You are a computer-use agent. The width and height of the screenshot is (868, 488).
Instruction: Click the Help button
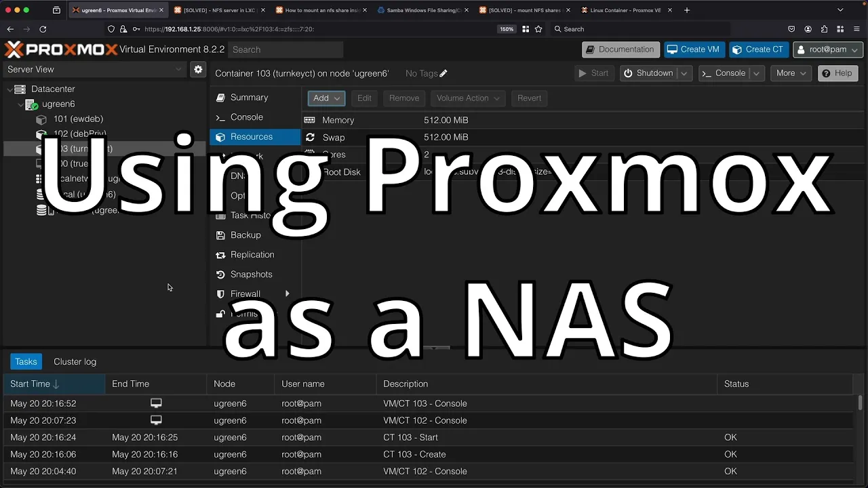click(837, 73)
